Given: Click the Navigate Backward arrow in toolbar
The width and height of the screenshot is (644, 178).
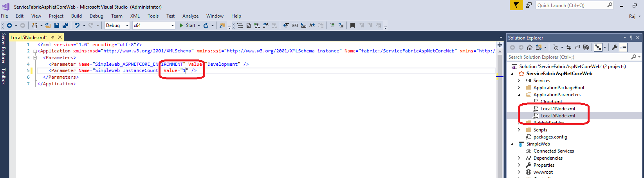Looking at the screenshot, I should pos(9,25).
